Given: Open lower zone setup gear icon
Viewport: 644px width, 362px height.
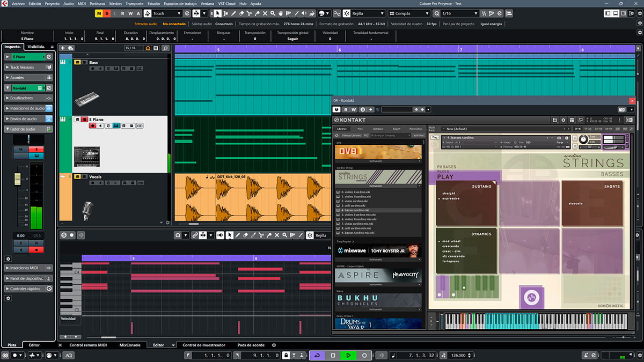Looking at the screenshot, I should pyautogui.click(x=274, y=345).
